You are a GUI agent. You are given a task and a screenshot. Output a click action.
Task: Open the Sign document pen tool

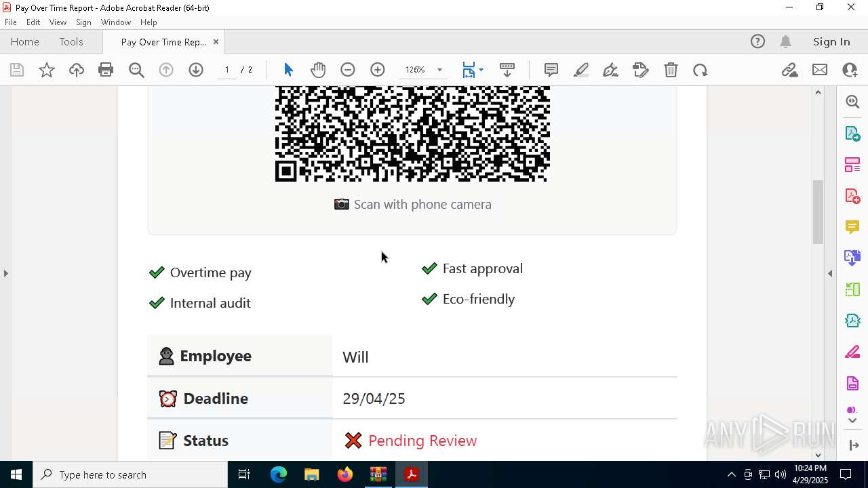[x=610, y=70]
